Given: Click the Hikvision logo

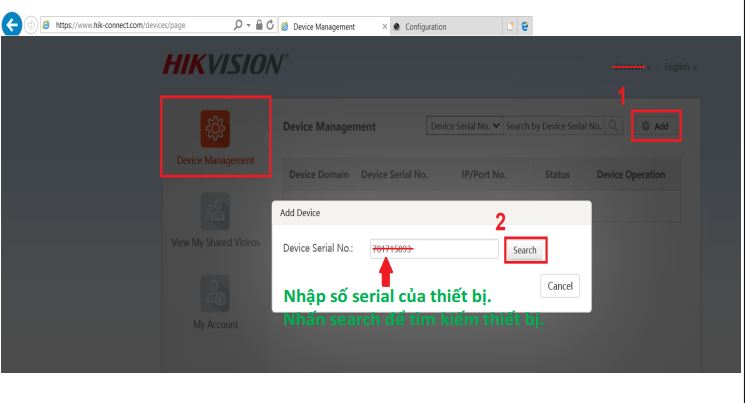Looking at the screenshot, I should 225,64.
